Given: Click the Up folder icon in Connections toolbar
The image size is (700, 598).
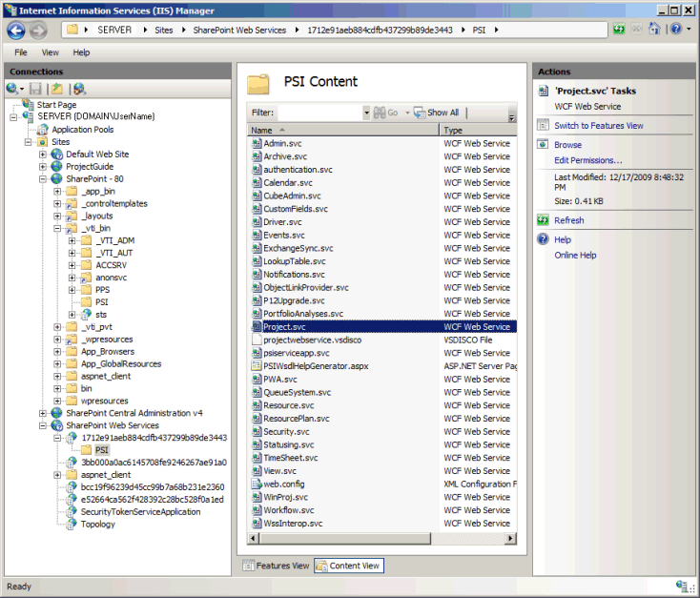Looking at the screenshot, I should [56, 89].
